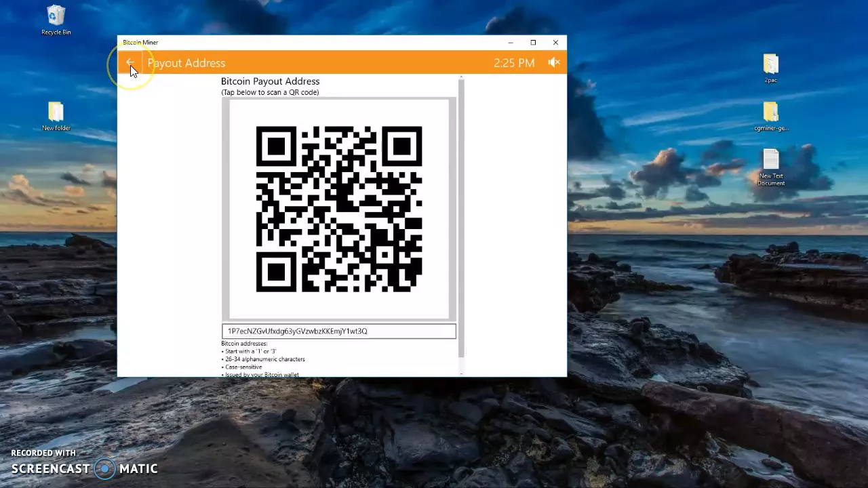
Task: Click the vertical scrollbar beside the QR code
Action: coord(461,217)
